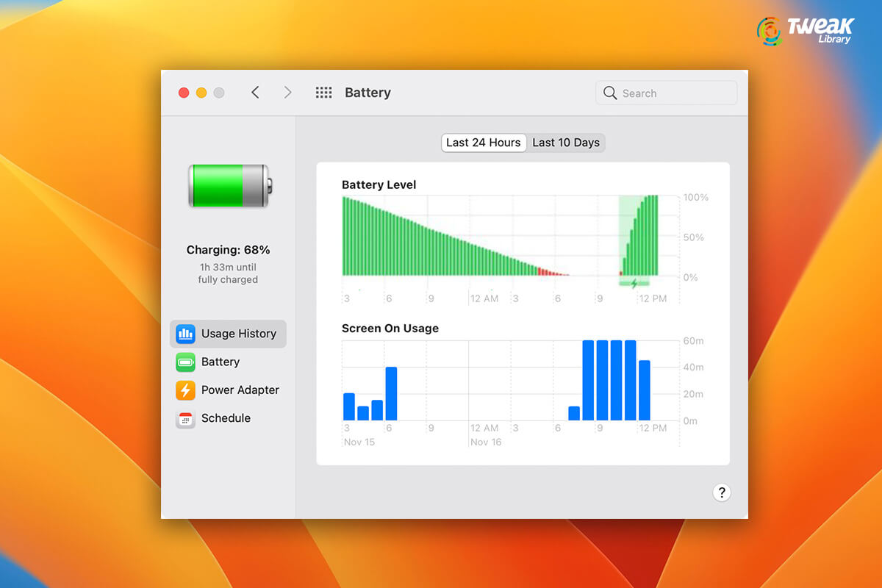Click the forward navigation chevron
882x588 pixels.
tap(287, 93)
